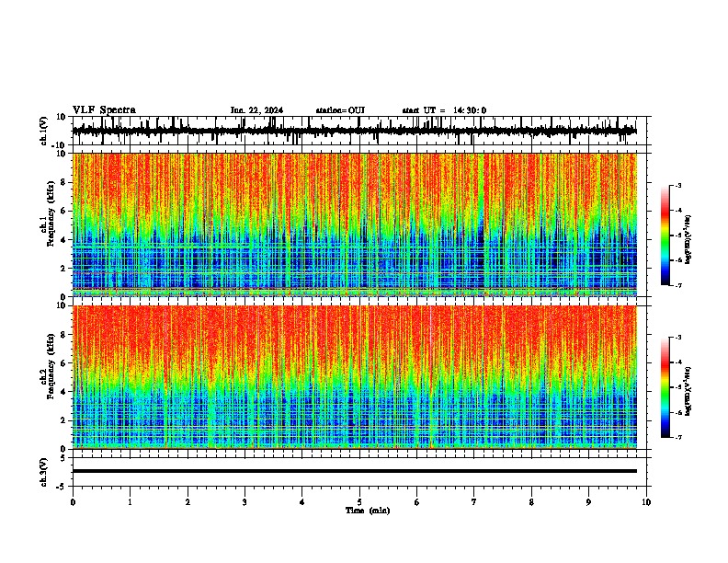
Task: Click the '-4' label on ch.1 color bar
Action: click(x=677, y=211)
